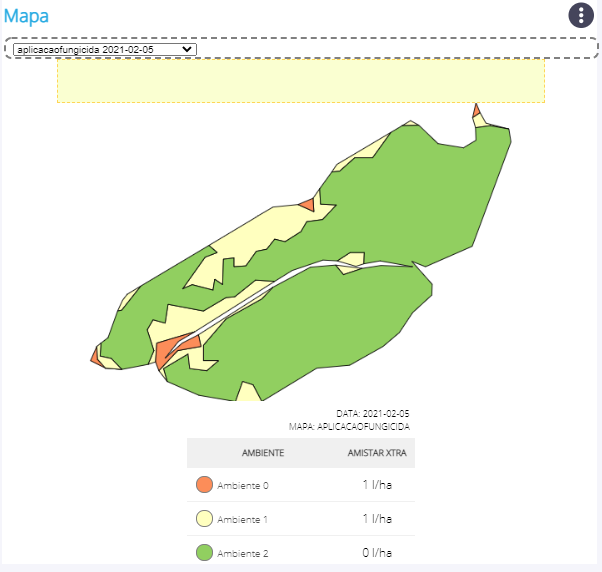Image resolution: width=602 pixels, height=572 pixels.
Task: Open the three-dot options menu
Action: [581, 15]
